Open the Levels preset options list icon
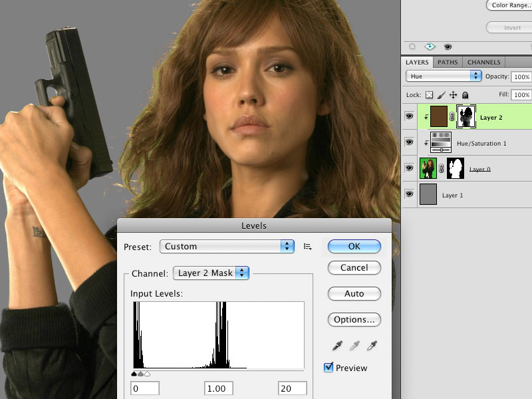The height and width of the screenshot is (399, 532). coord(307,246)
